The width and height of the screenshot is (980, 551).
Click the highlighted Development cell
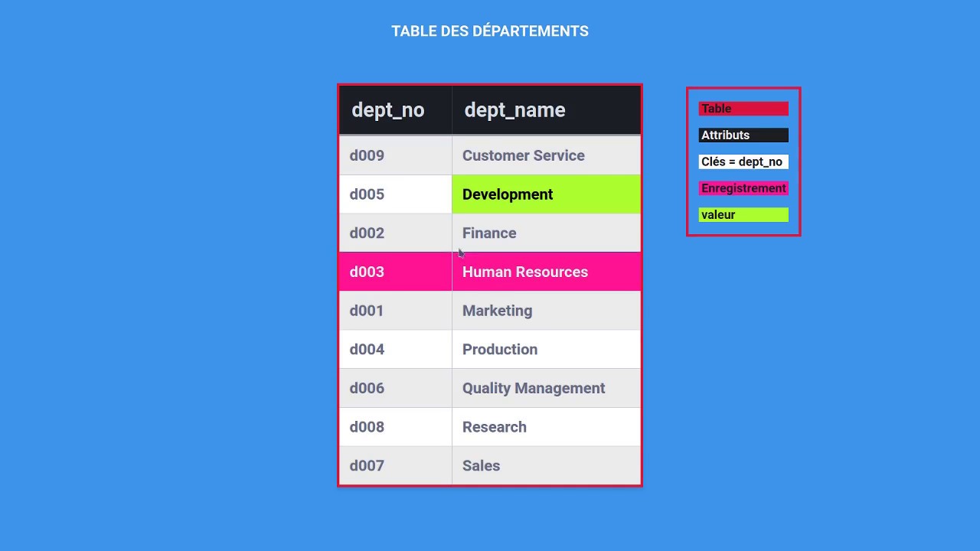click(x=546, y=194)
